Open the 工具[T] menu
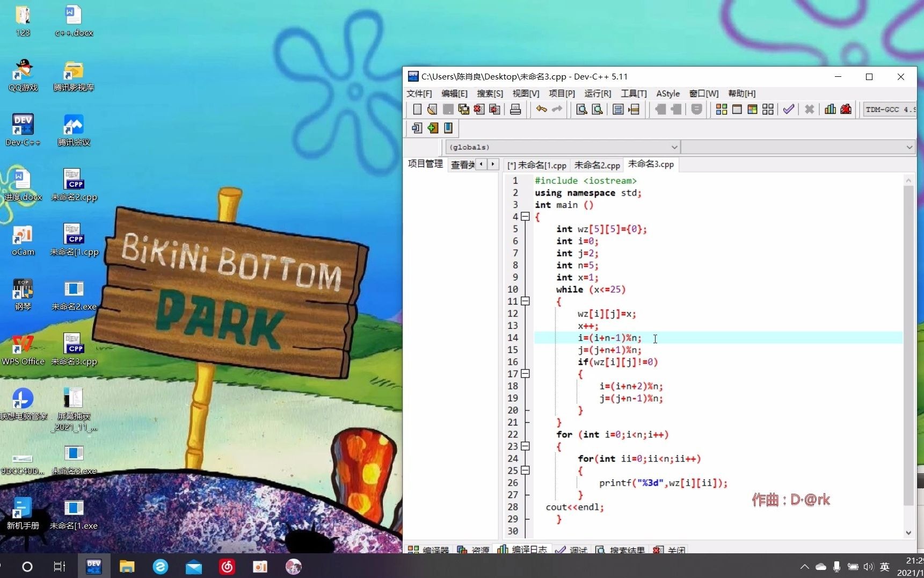924x578 pixels. (x=634, y=93)
